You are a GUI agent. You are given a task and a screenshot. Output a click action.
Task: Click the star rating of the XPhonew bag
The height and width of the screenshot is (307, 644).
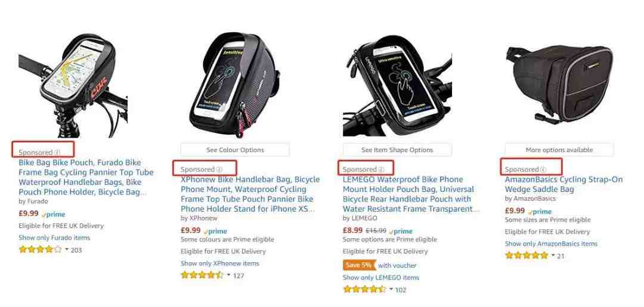click(203, 275)
